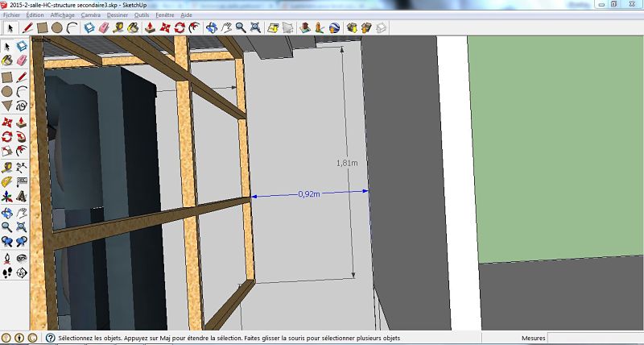The width and height of the screenshot is (644, 345).
Task: Click the Mesures value field
Action: (x=596, y=339)
